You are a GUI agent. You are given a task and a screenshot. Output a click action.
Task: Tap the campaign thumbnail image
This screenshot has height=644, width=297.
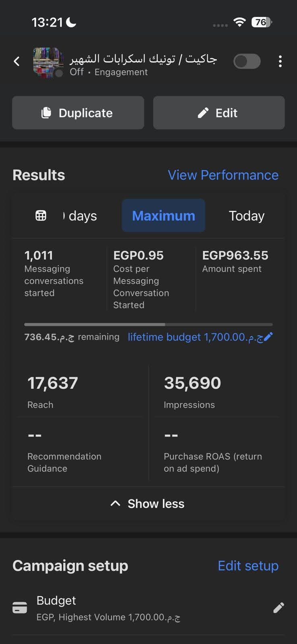pos(48,62)
